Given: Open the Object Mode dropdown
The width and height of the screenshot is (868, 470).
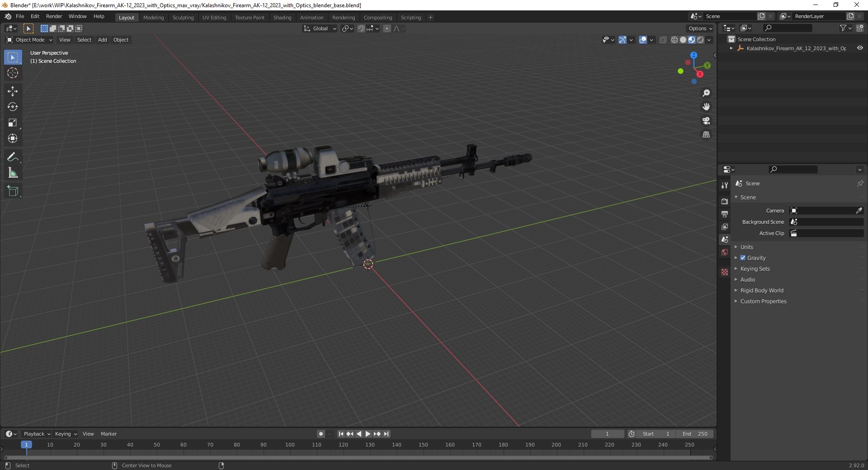Looking at the screenshot, I should pos(29,40).
